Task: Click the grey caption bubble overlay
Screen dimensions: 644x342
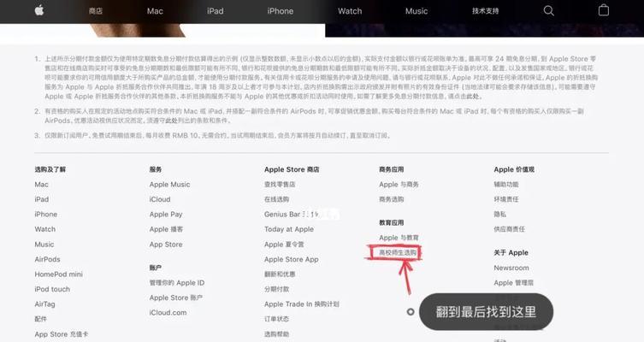Action: (x=487, y=311)
